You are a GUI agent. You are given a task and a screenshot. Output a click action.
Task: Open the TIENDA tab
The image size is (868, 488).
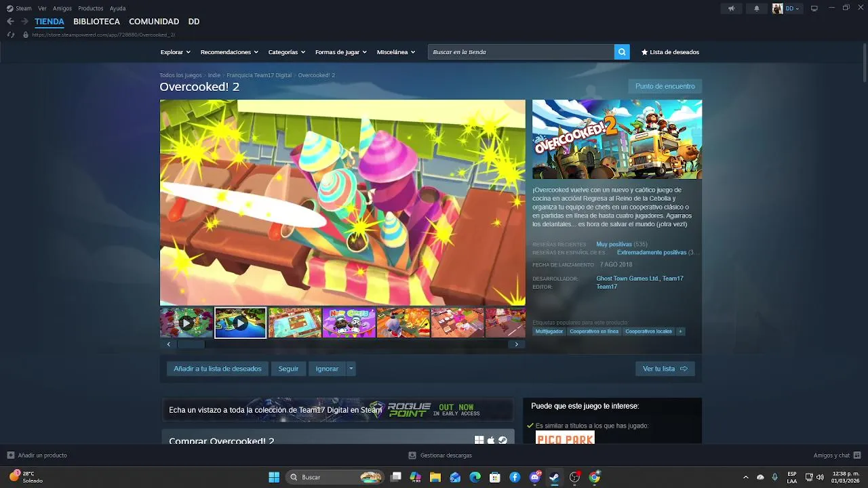click(50, 22)
